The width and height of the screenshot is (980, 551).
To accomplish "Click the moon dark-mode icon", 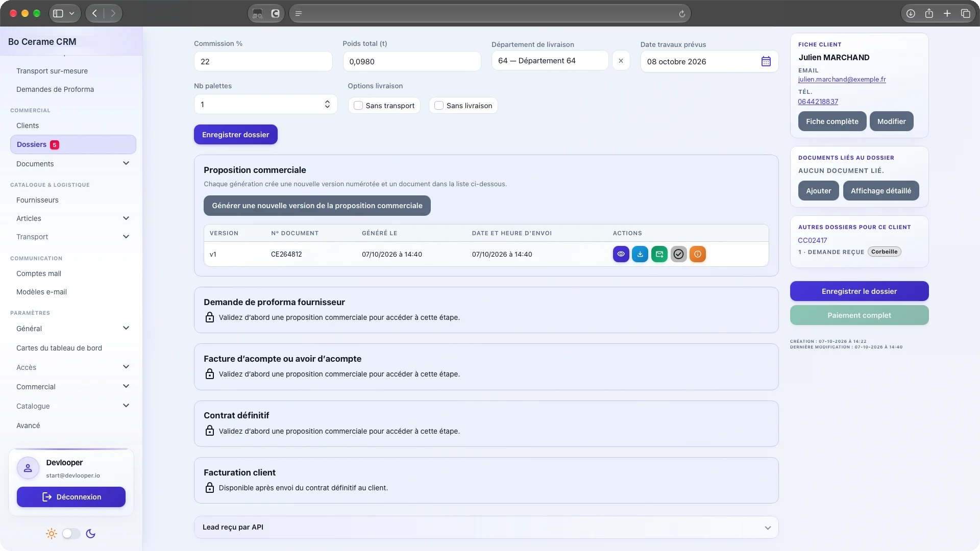I will [91, 534].
